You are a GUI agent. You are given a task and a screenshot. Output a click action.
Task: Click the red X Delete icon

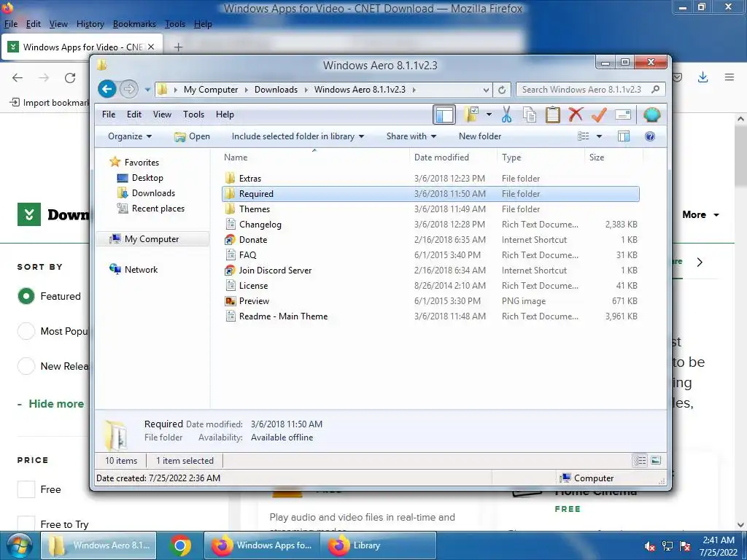point(576,114)
